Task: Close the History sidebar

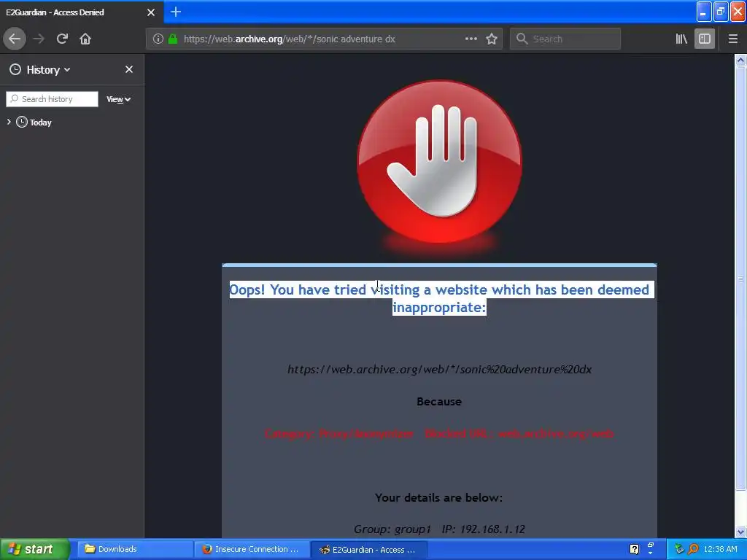Action: pyautogui.click(x=129, y=69)
